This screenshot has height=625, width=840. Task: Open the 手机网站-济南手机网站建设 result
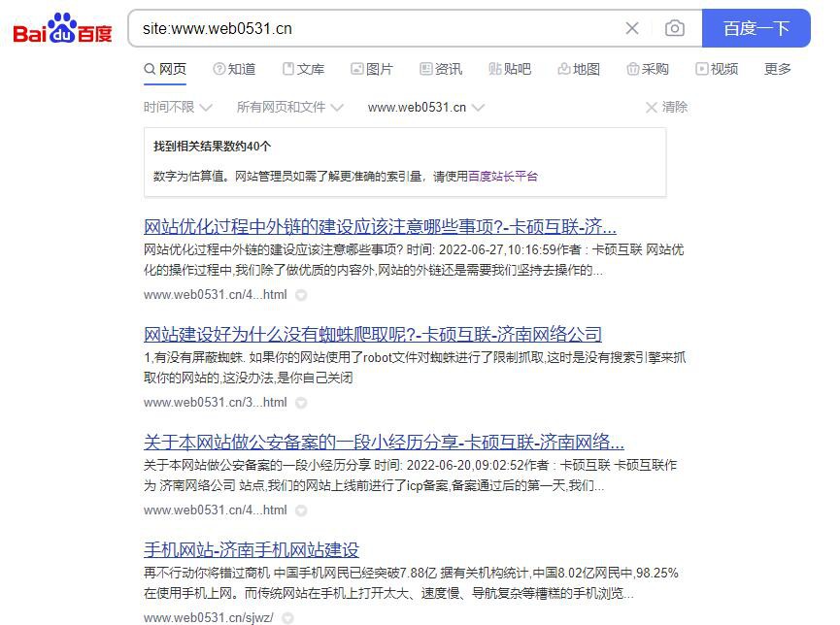click(252, 550)
